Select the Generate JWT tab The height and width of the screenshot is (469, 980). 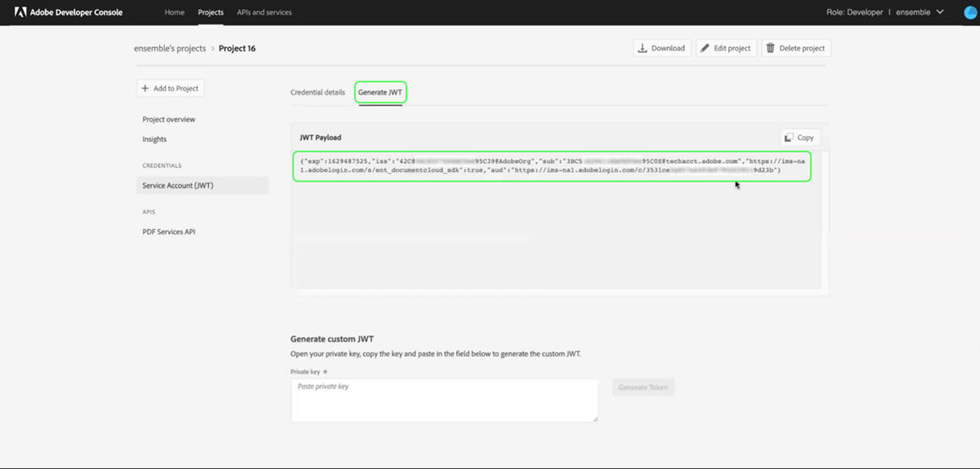click(381, 92)
